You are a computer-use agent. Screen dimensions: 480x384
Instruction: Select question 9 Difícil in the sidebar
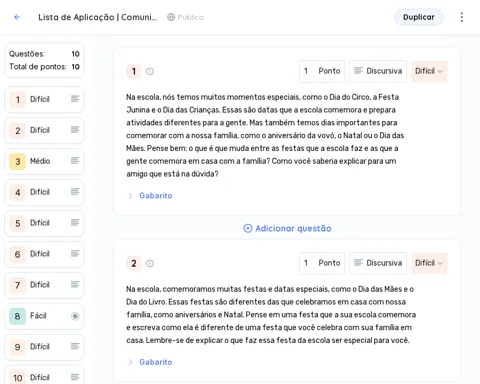44,347
